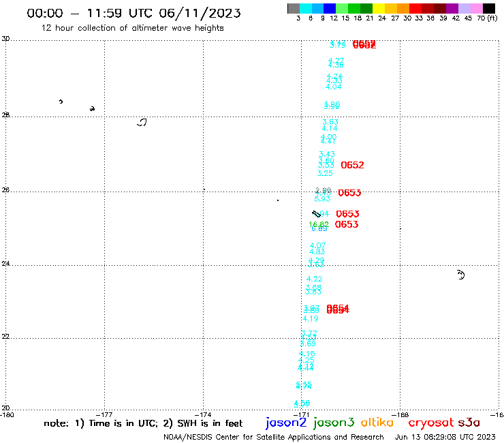
Task: Click the 4.19 wave height reading
Action: (311, 319)
